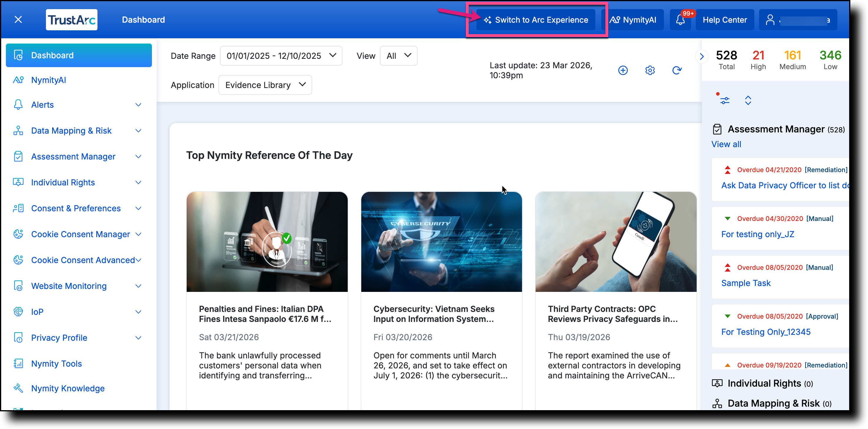Viewport: 868px width, 429px height.
Task: Click the NymityAI icon in the sidebar
Action: (18, 80)
